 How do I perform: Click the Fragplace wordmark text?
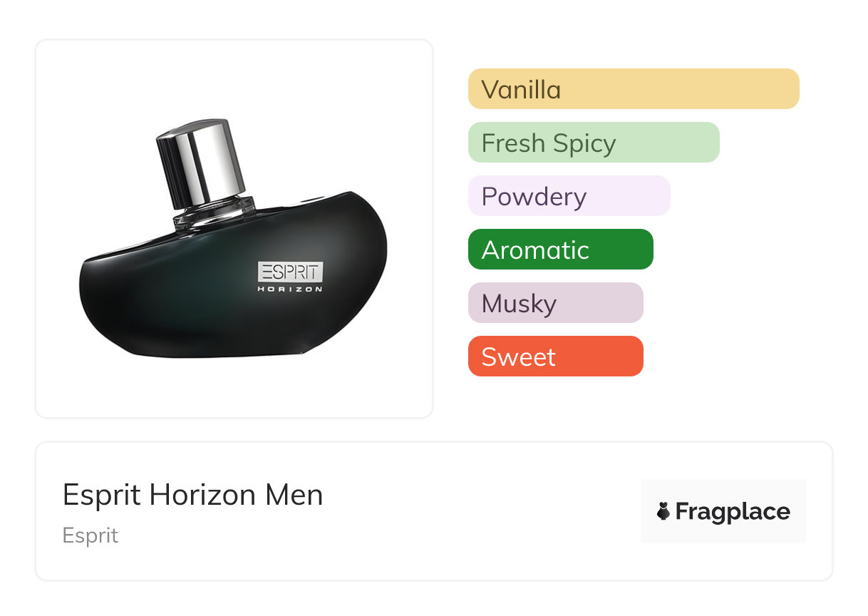pos(733,511)
